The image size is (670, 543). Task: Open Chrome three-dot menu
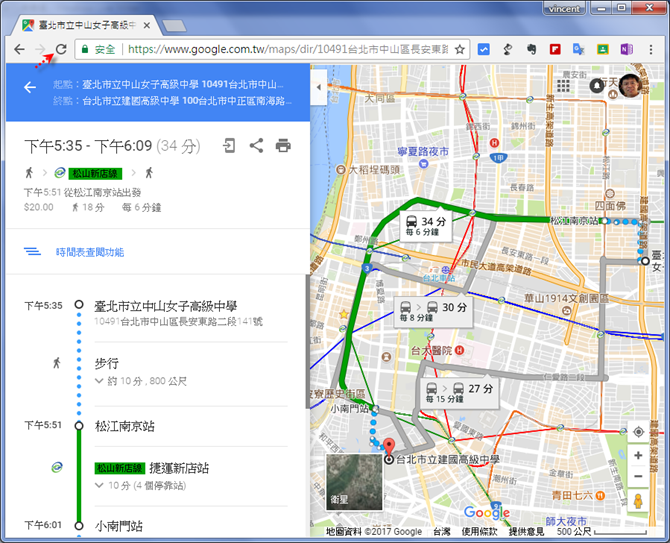coord(651,50)
